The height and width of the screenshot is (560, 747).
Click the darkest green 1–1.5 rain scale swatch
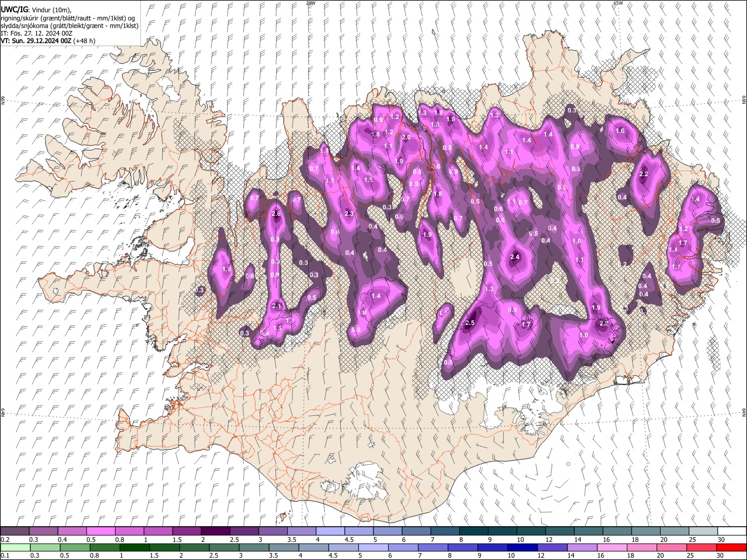click(x=135, y=547)
